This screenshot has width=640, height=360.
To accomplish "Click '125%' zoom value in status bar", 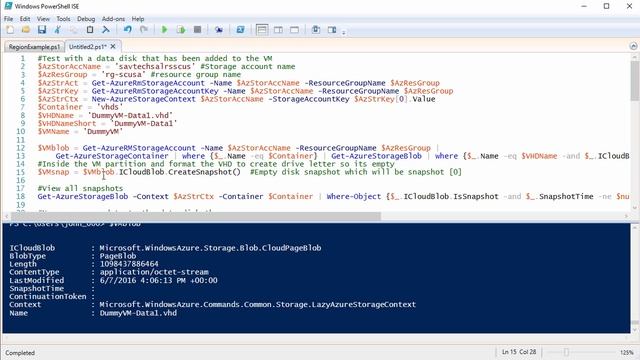I will coord(627,352).
